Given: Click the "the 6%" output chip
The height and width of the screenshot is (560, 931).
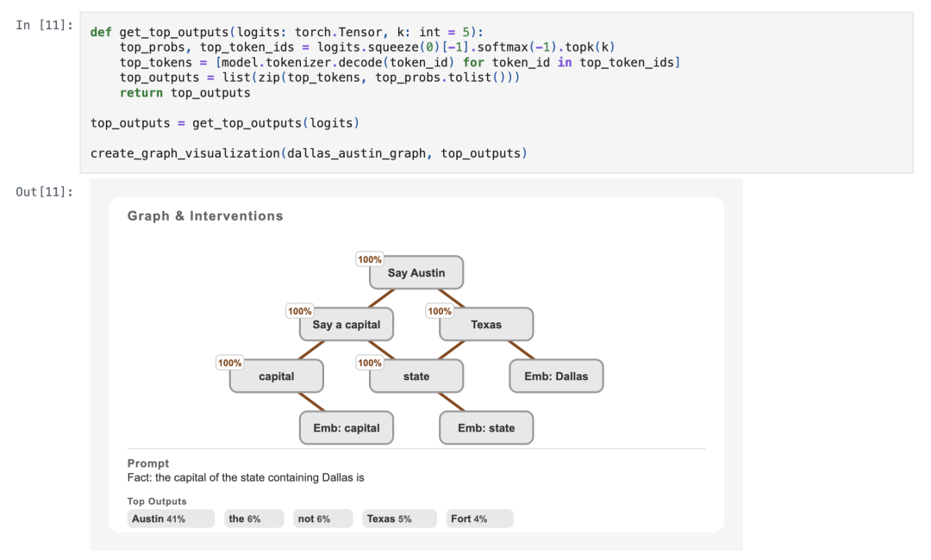Looking at the screenshot, I should coord(254,519).
